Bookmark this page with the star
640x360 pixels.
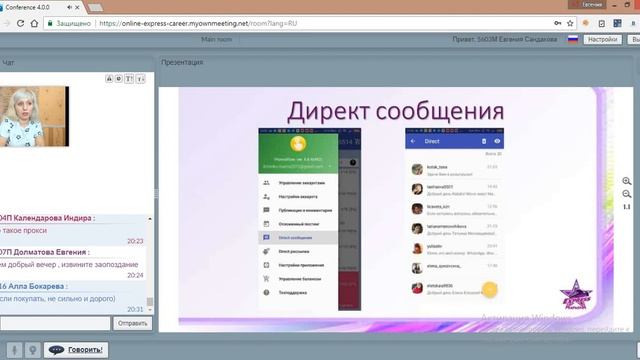[x=570, y=23]
